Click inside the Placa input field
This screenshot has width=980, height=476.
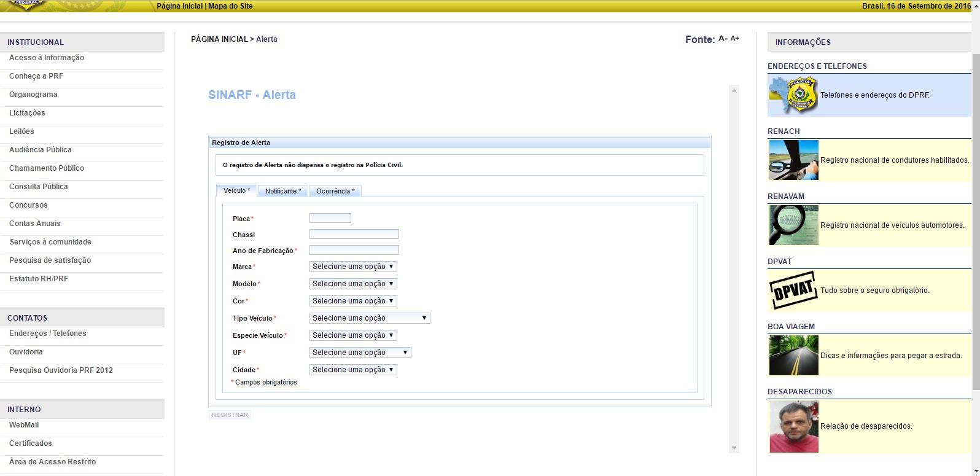pos(330,218)
